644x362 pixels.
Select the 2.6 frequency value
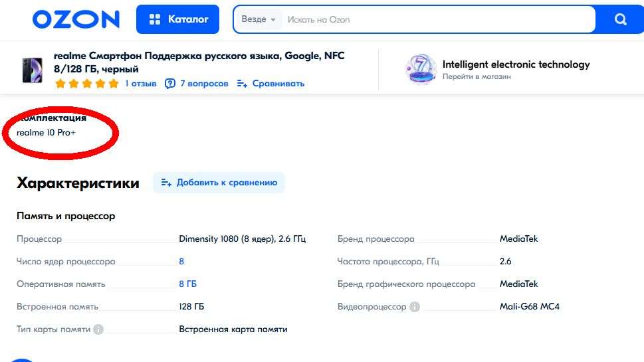coord(506,262)
